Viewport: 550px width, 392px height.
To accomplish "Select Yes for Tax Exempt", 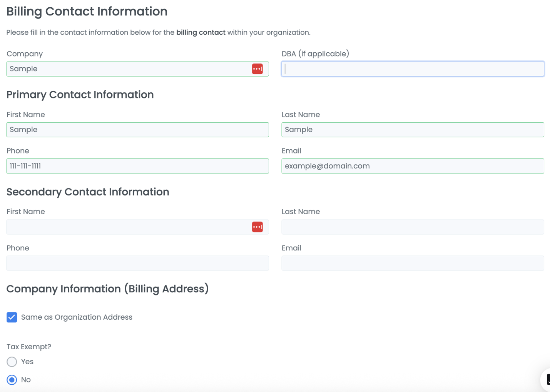I will click(12, 362).
